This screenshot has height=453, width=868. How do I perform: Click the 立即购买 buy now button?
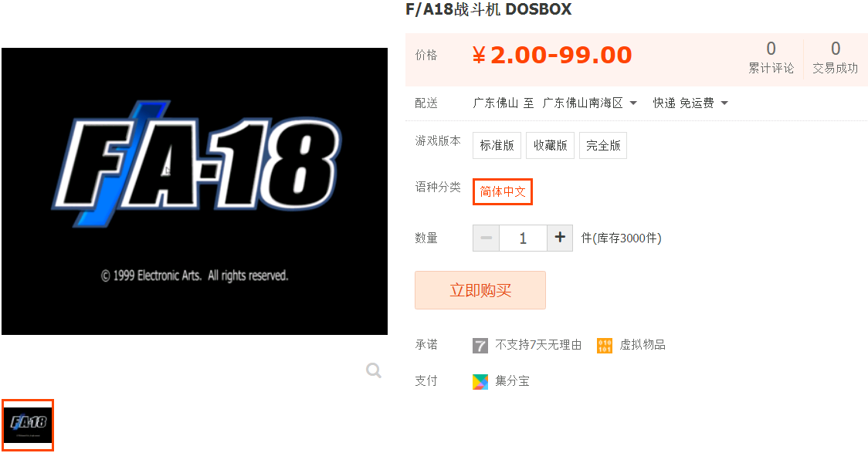pyautogui.click(x=480, y=290)
